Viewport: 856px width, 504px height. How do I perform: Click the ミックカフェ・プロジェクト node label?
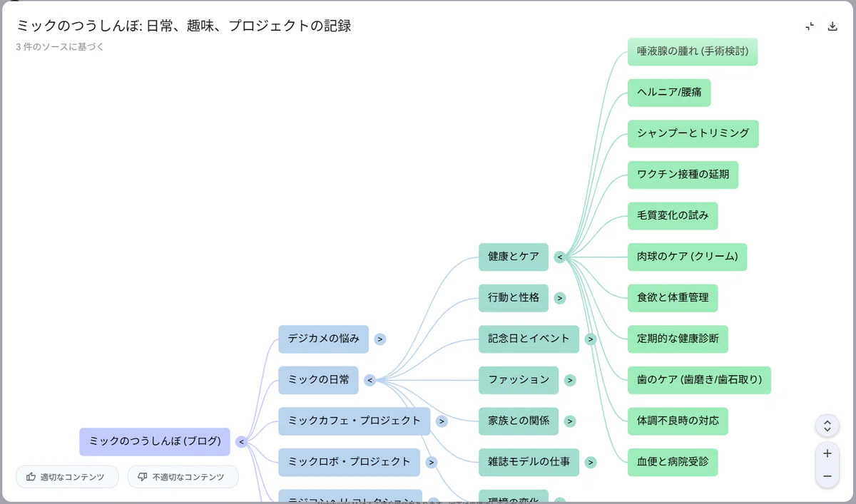tap(355, 421)
